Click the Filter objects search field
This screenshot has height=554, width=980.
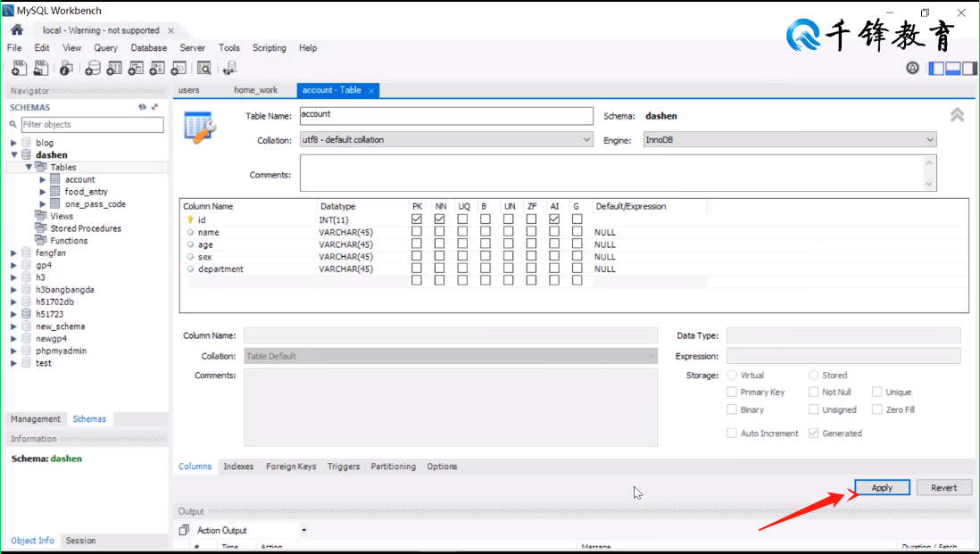[x=93, y=124]
